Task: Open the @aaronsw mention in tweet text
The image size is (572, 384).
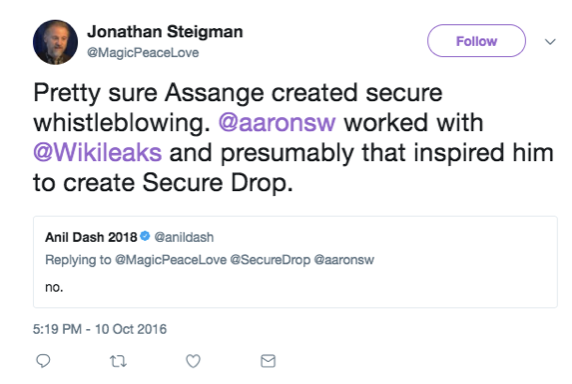Action: [277, 123]
